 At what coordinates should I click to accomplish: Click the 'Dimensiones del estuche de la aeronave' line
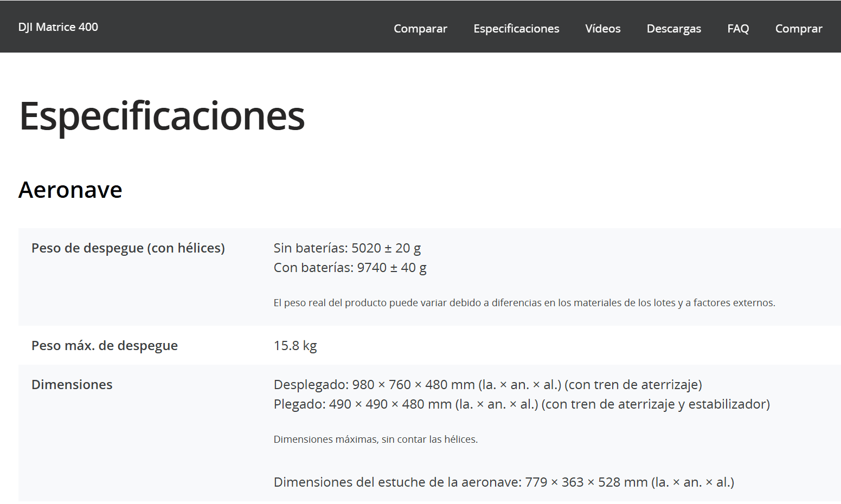point(504,482)
